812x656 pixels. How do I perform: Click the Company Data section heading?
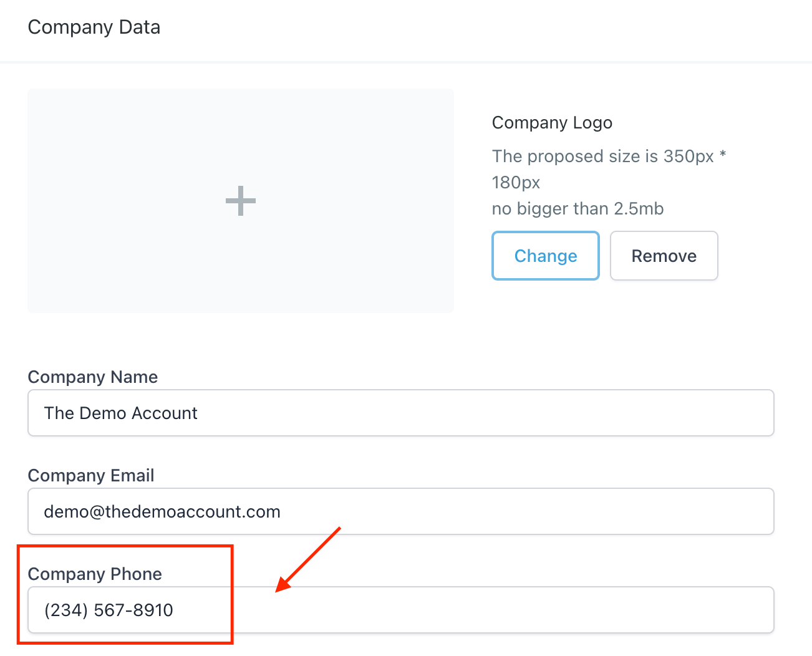point(94,27)
